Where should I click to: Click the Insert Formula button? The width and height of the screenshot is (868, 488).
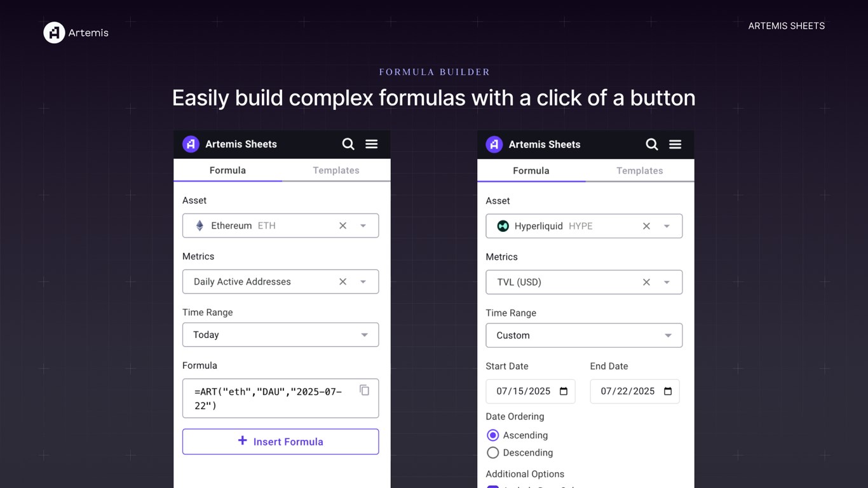[x=281, y=442]
